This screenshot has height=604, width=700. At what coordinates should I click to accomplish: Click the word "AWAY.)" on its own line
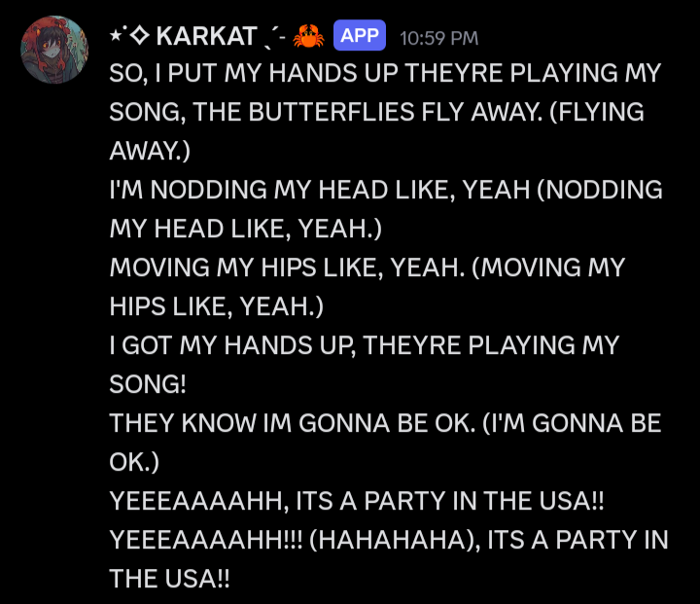tap(150, 151)
